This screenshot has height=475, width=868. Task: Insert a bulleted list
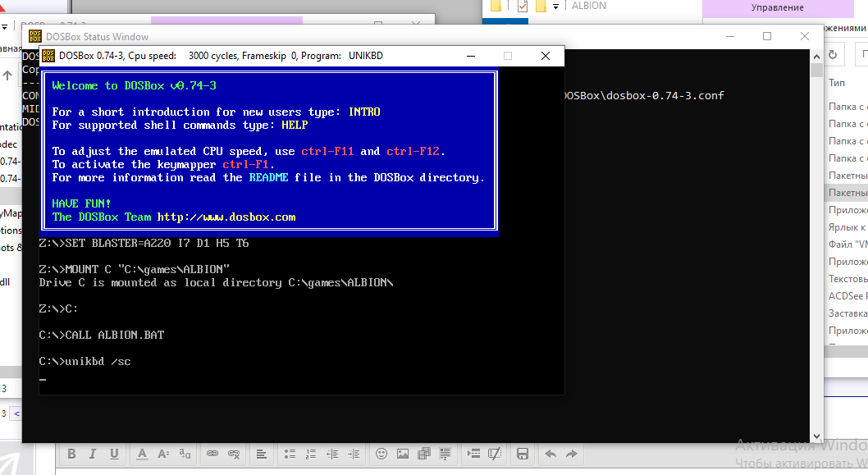[290, 454]
